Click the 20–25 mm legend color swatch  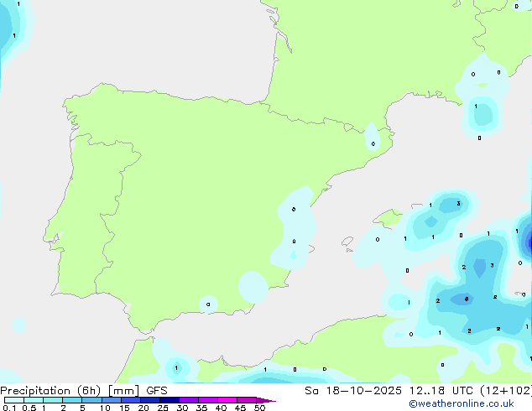point(150,400)
